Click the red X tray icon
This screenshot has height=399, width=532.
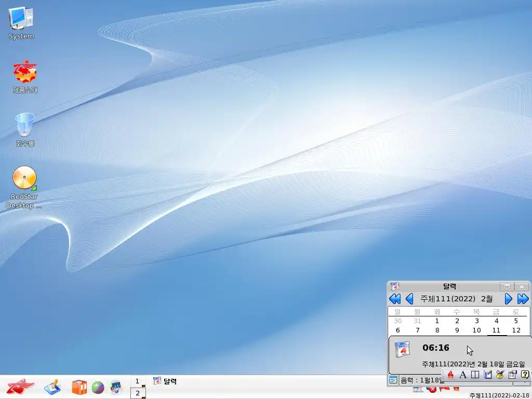pos(432,389)
